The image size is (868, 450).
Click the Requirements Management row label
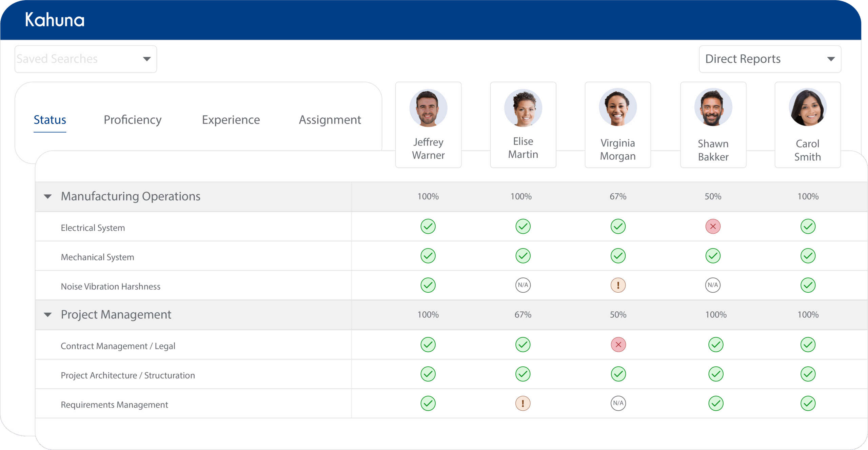pos(114,405)
